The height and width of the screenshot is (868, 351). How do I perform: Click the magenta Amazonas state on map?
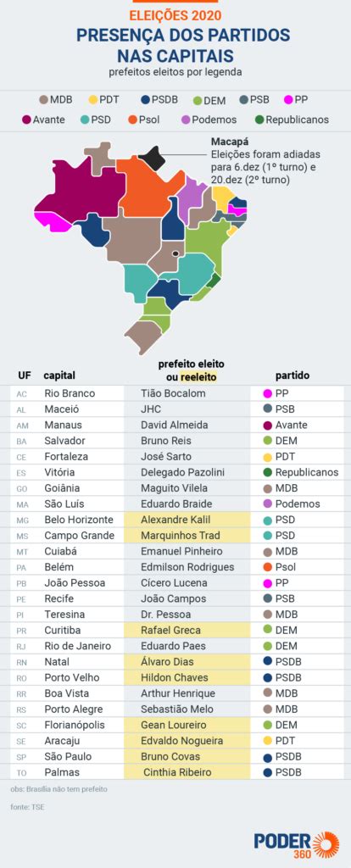[x=77, y=188]
